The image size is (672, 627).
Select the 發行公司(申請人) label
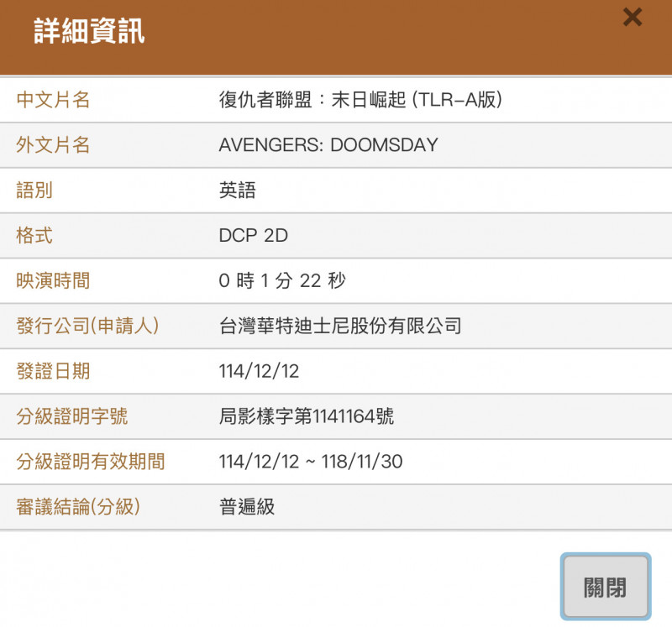click(88, 327)
